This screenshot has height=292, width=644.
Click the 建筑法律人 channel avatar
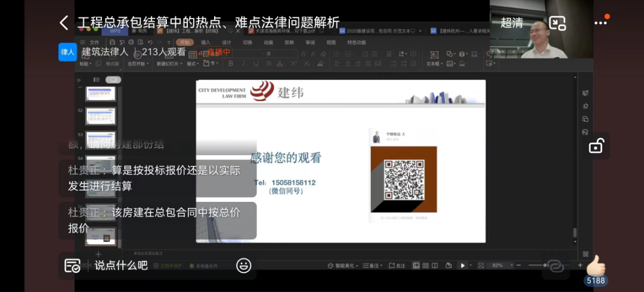[67, 52]
